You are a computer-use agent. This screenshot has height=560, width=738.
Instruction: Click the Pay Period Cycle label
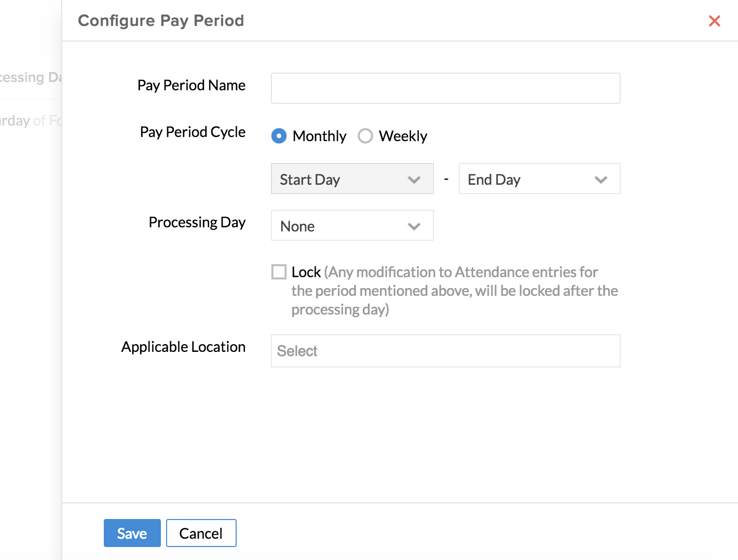point(193,132)
